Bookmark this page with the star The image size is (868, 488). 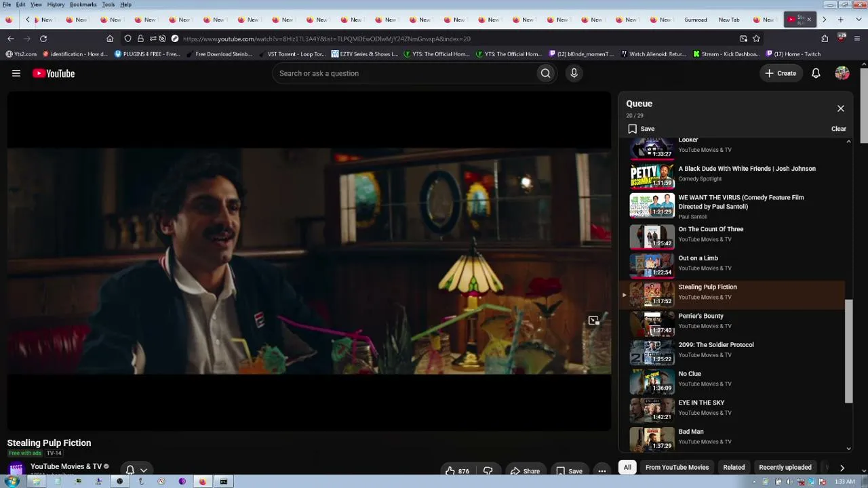click(x=756, y=39)
